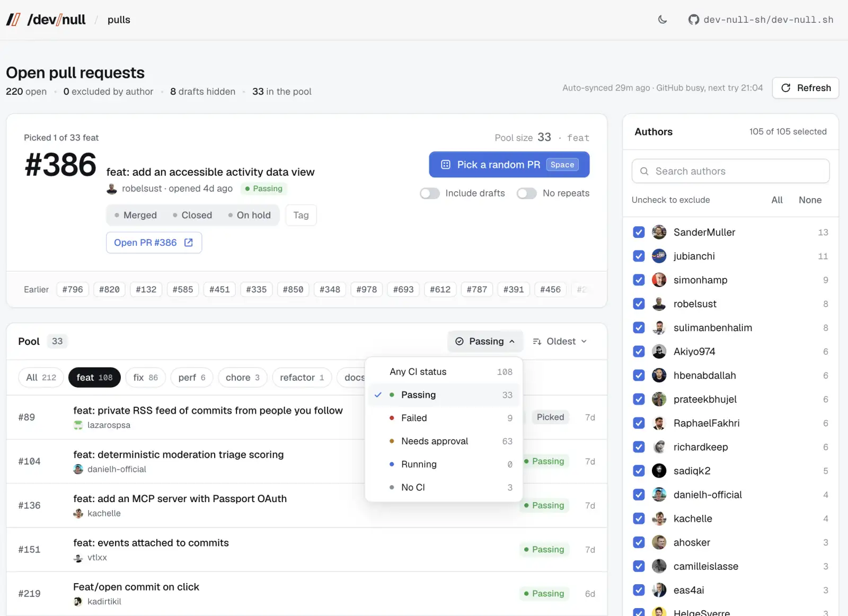Click the /dev/null slashes logo

coord(13,20)
